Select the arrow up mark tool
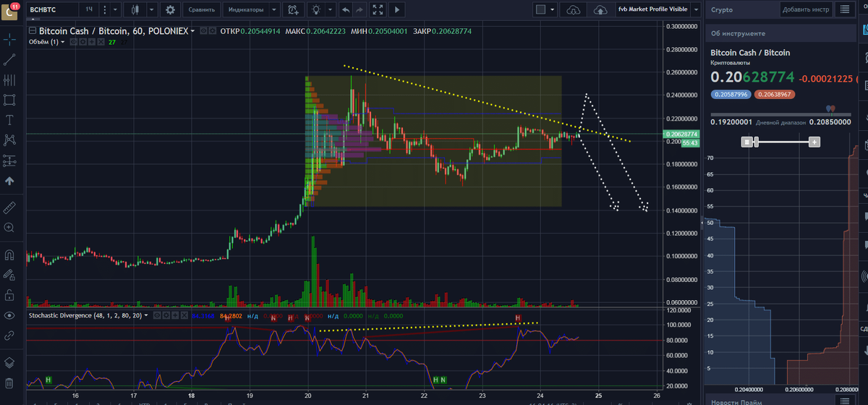The height and width of the screenshot is (405, 868). (9, 181)
